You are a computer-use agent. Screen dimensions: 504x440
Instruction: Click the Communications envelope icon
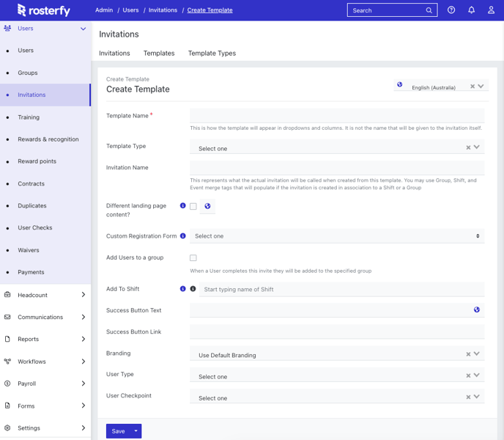point(7,317)
